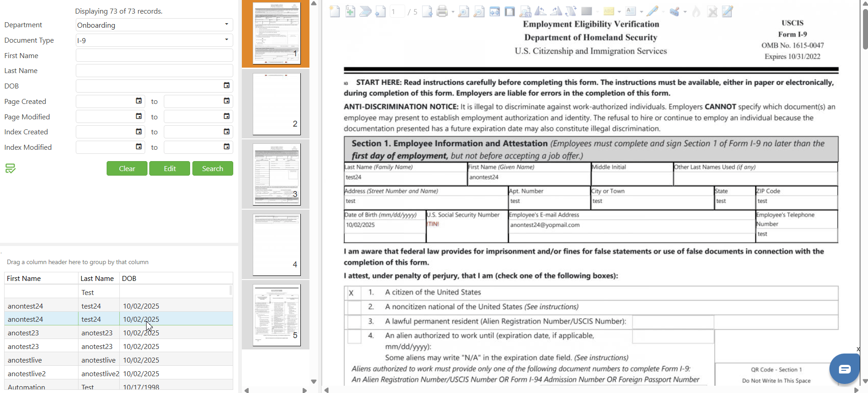
Task: Click thumbnail panel scroll down arrow
Action: click(x=314, y=382)
